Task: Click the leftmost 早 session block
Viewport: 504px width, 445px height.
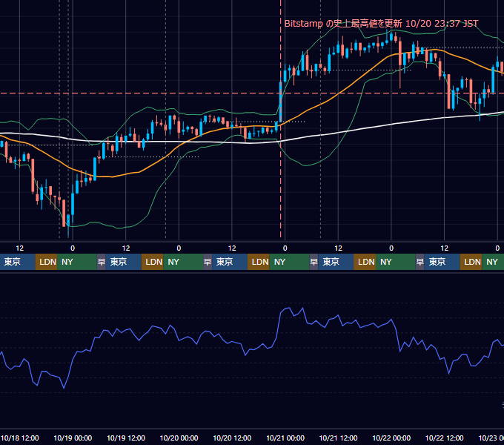Action: pyautogui.click(x=102, y=262)
